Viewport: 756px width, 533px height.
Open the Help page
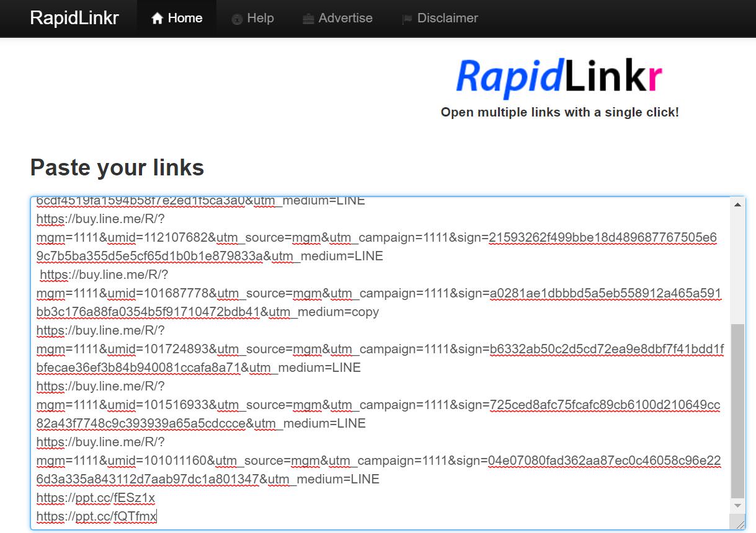point(252,19)
